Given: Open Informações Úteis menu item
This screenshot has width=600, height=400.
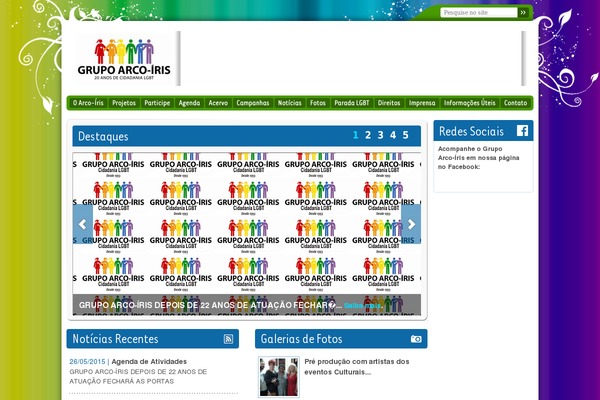Looking at the screenshot, I should [470, 103].
